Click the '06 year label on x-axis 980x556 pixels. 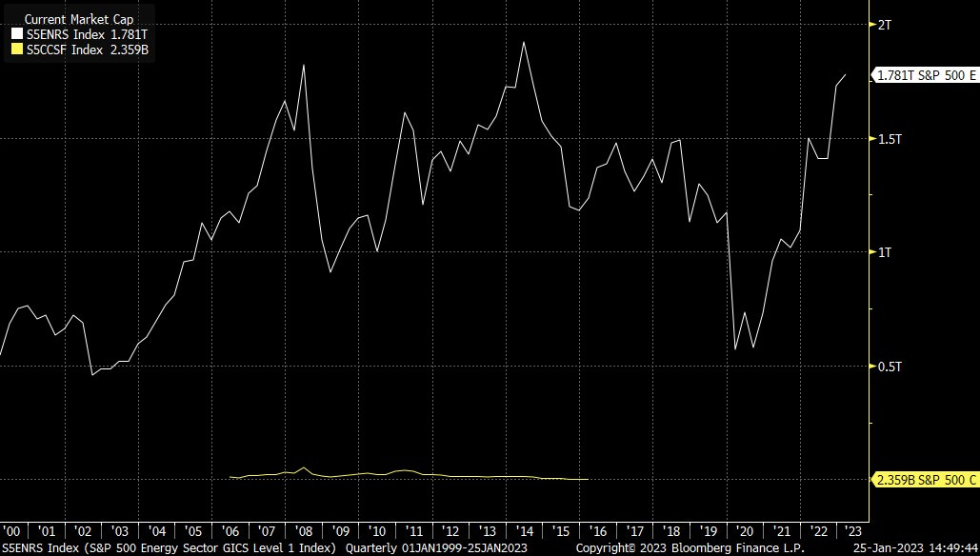(x=230, y=531)
